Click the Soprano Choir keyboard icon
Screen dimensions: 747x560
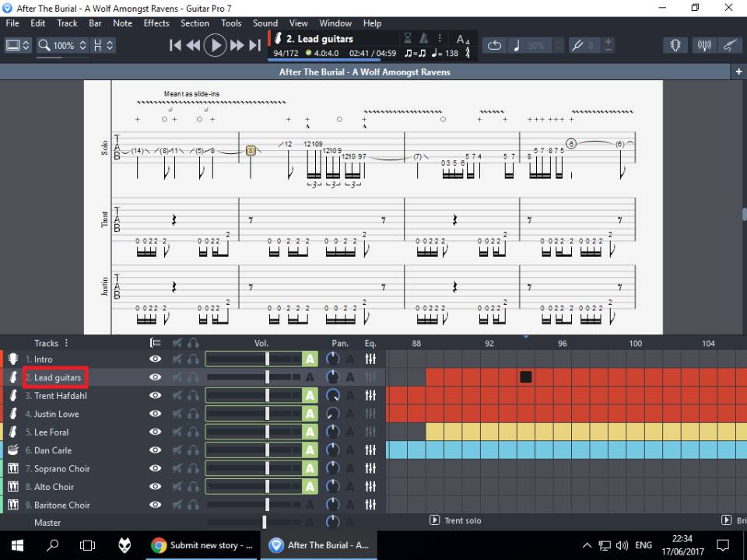(x=13, y=468)
